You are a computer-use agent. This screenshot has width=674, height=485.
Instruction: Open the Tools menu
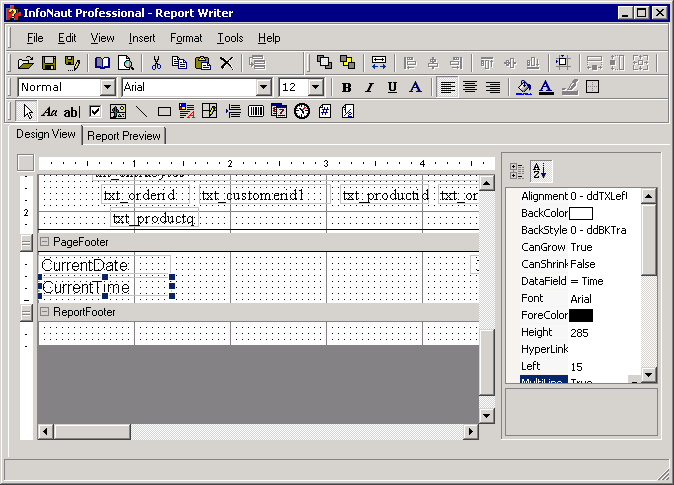coord(230,38)
